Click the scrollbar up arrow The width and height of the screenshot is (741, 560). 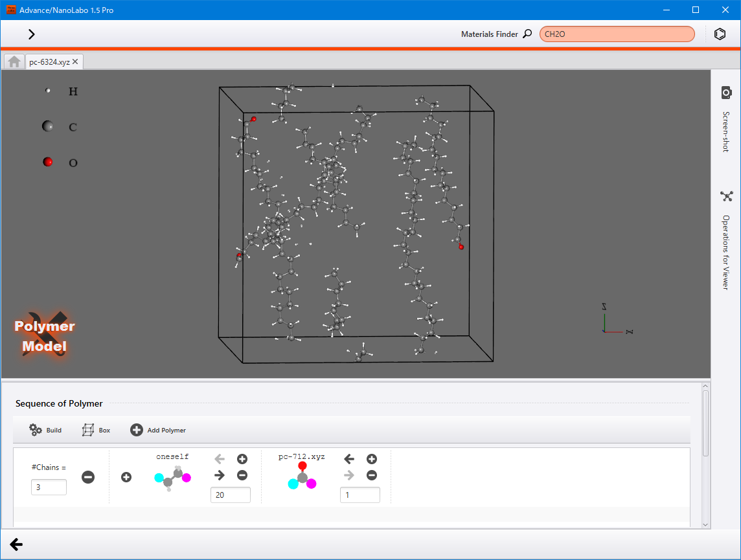pos(705,386)
